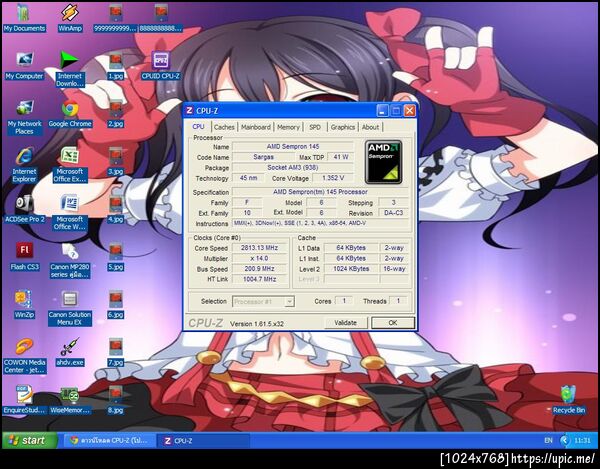Click the system tray notification icon
This screenshot has height=469, width=600.
point(564,441)
